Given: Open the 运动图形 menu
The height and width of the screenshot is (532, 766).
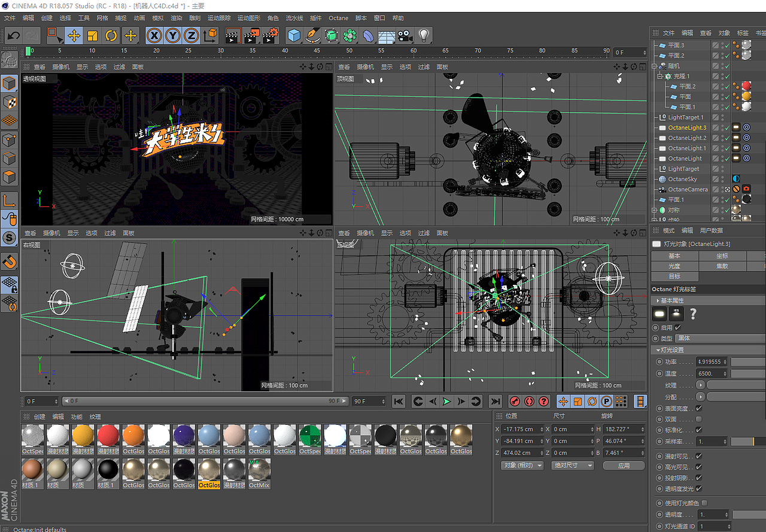Looking at the screenshot, I should tap(250, 18).
